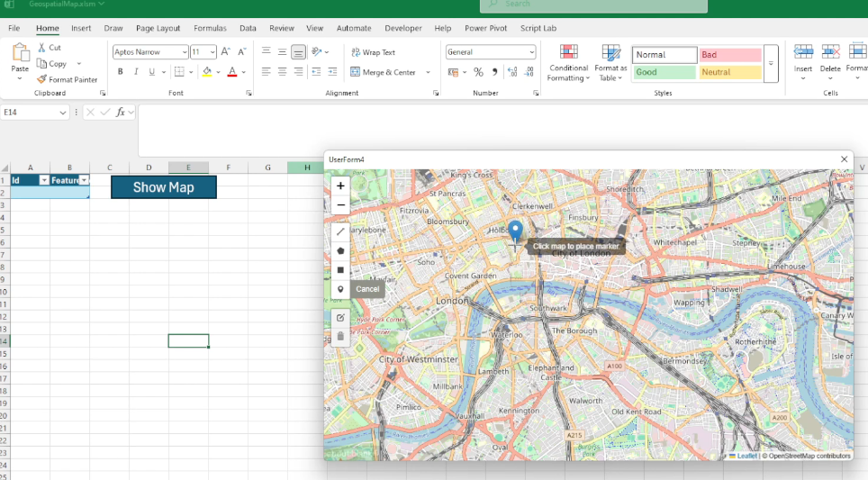Decrease font size with smaller A icon
This screenshot has height=480, width=868.
241,52
